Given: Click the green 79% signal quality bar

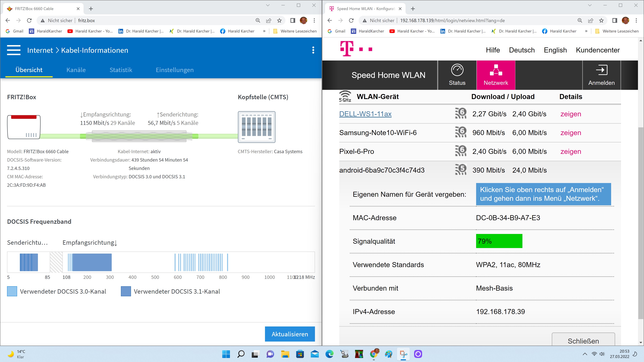Looking at the screenshot, I should 499,241.
